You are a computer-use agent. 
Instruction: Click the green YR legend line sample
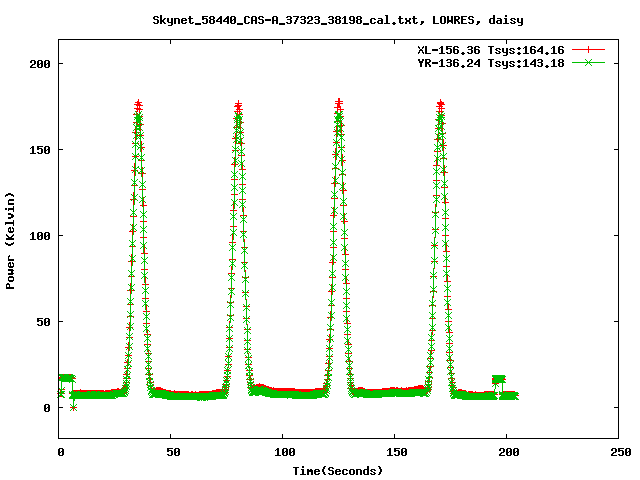pyautogui.click(x=588, y=62)
